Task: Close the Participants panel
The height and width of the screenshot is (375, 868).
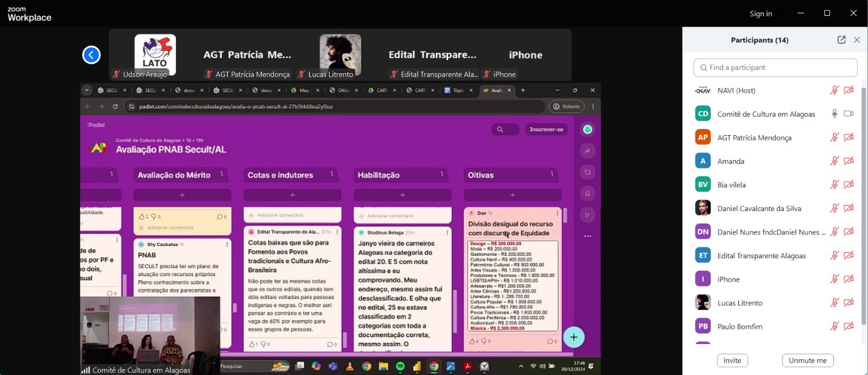Action: click(x=857, y=40)
